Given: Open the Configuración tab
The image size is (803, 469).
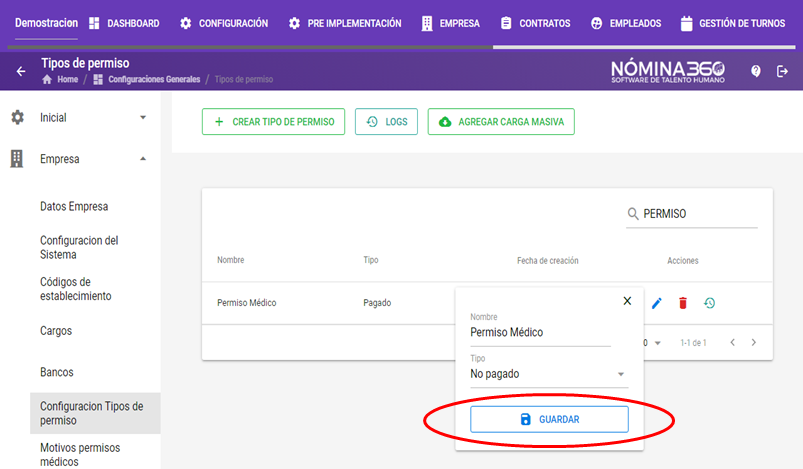Looking at the screenshot, I should tap(224, 24).
